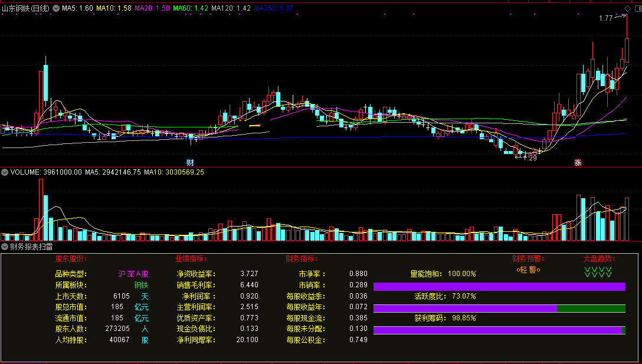The height and width of the screenshot is (364, 642).
Task: Click the 185 value in 股总市值 row
Action: 117,307
